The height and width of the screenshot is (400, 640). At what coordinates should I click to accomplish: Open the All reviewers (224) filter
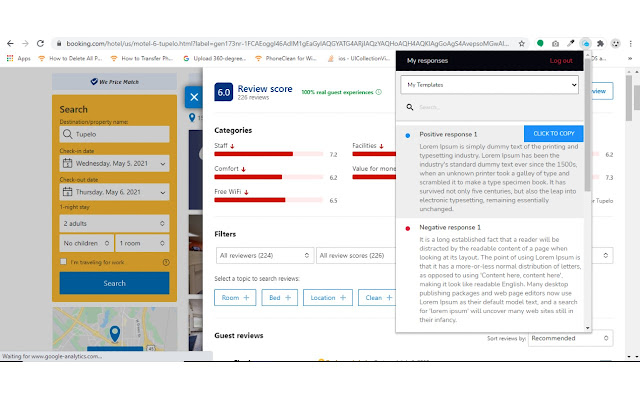pyautogui.click(x=264, y=256)
